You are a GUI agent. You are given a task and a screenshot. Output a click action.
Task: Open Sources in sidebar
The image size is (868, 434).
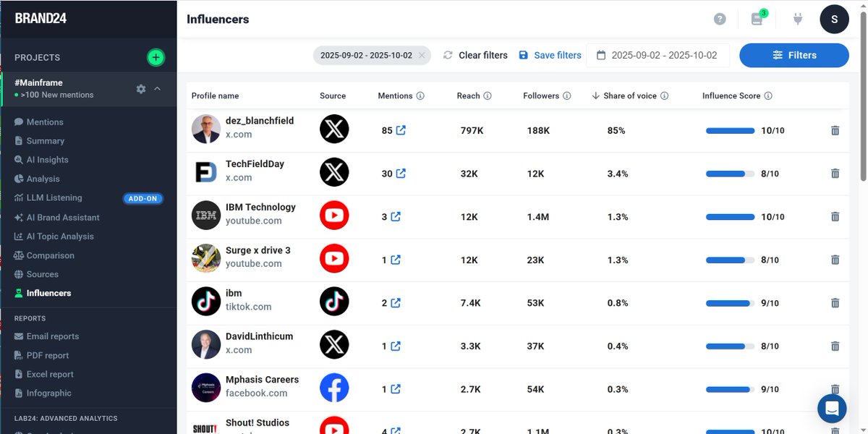click(43, 274)
